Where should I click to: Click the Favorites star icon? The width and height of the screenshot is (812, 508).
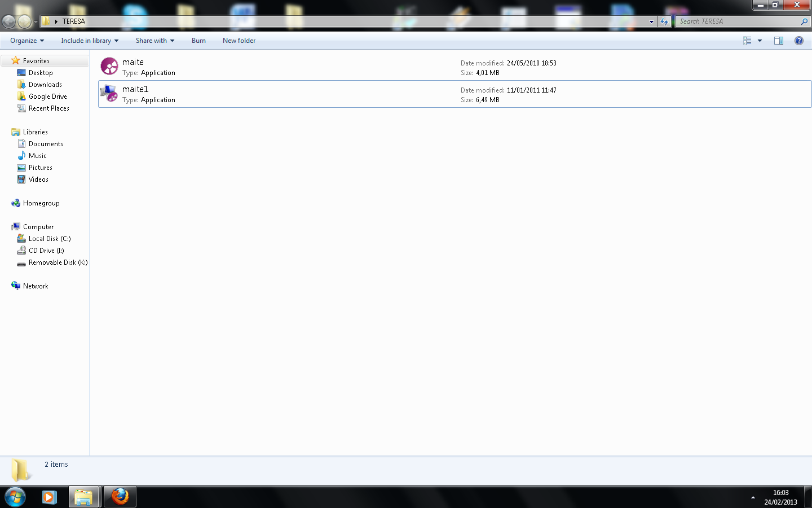[16, 60]
